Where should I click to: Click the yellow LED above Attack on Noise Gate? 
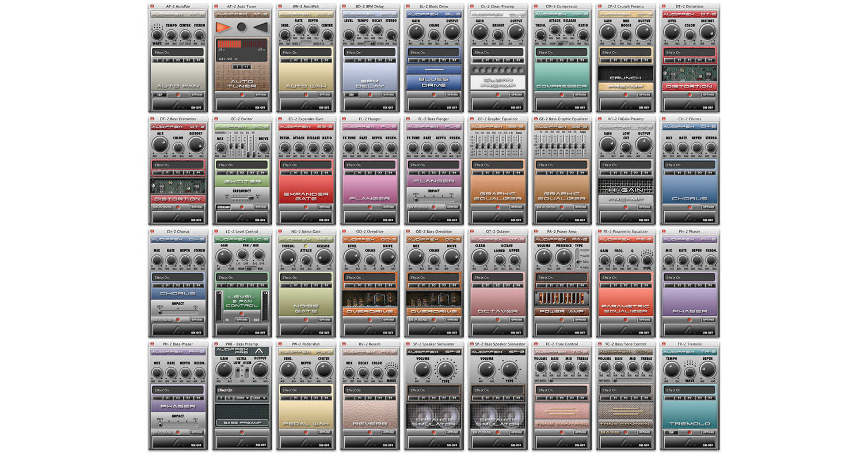pos(306,246)
